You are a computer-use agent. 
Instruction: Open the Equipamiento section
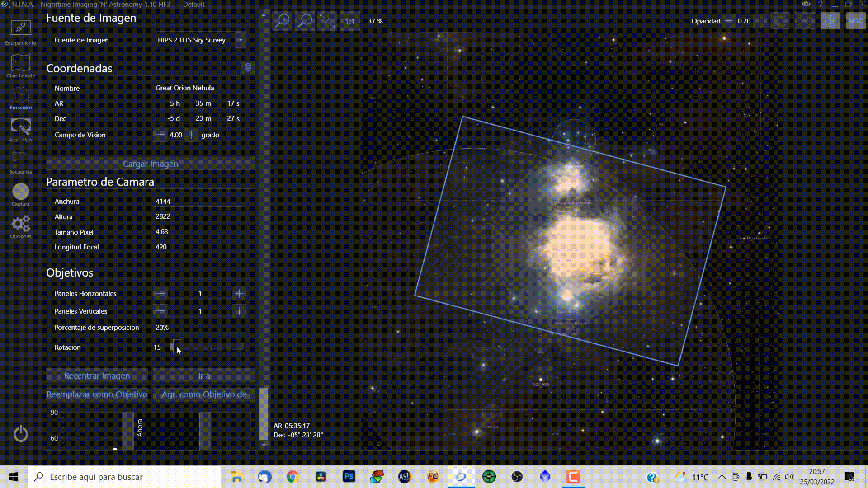click(20, 33)
